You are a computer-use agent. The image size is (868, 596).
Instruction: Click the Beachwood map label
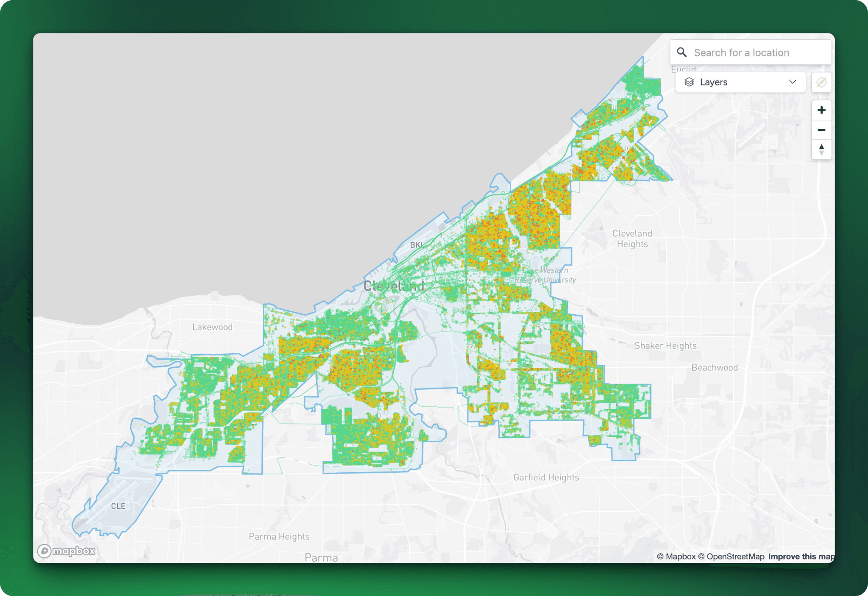point(714,368)
